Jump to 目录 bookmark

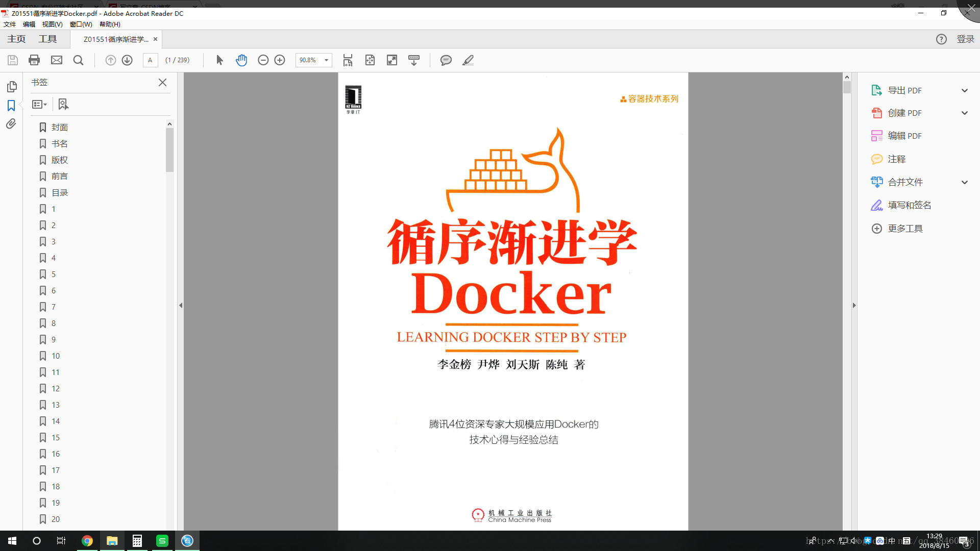pyautogui.click(x=59, y=192)
